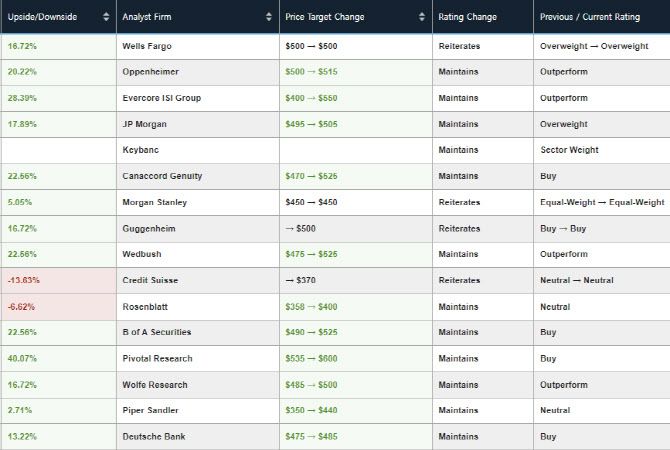Viewport: 670px width, 450px height.
Task: Select the Sector Weight rating cell
Action: coord(569,150)
